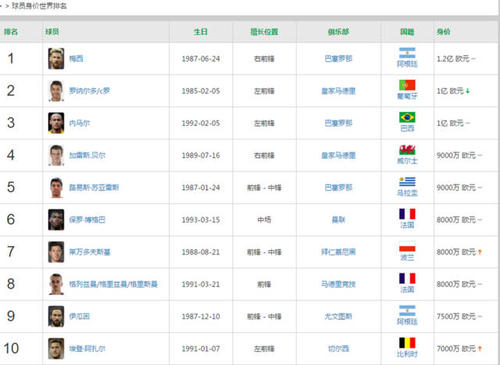Click the Belgium flag in row 10

pos(407,343)
